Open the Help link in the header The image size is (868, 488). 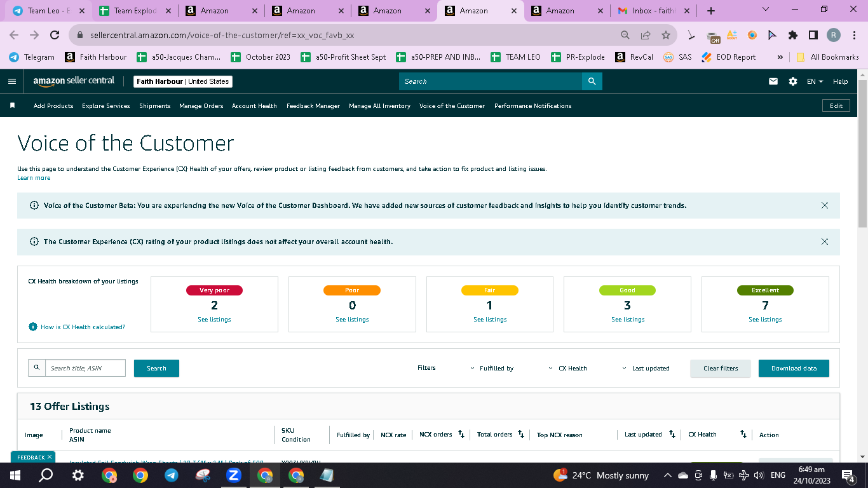(x=840, y=81)
